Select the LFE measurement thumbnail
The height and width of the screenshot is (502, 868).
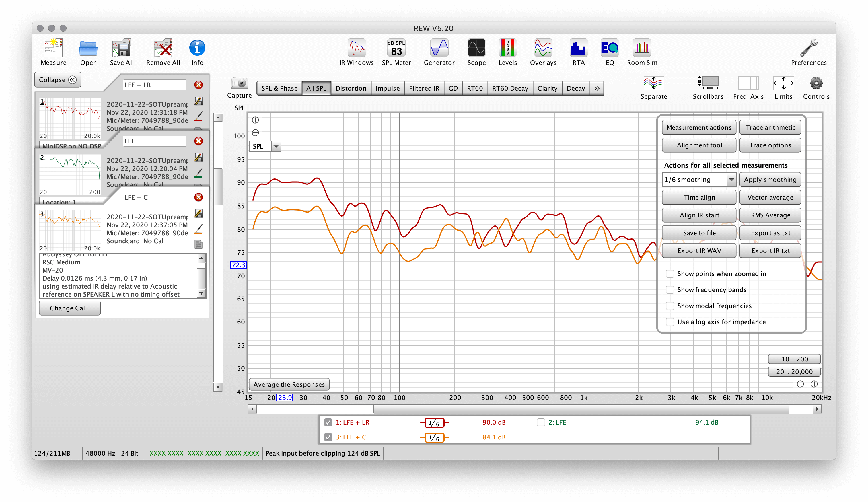[x=70, y=174]
